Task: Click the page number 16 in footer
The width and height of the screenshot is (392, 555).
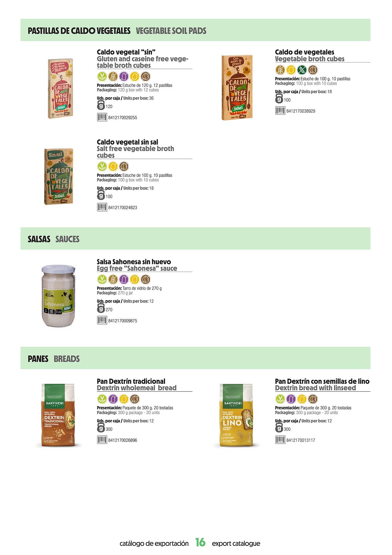Action: (x=200, y=543)
